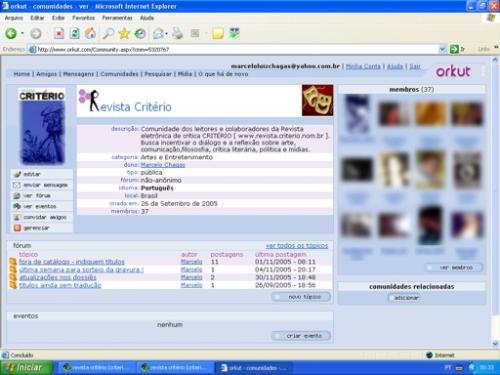
Task: Click adicionar under comunidades relacionadas
Action: [x=404, y=298]
